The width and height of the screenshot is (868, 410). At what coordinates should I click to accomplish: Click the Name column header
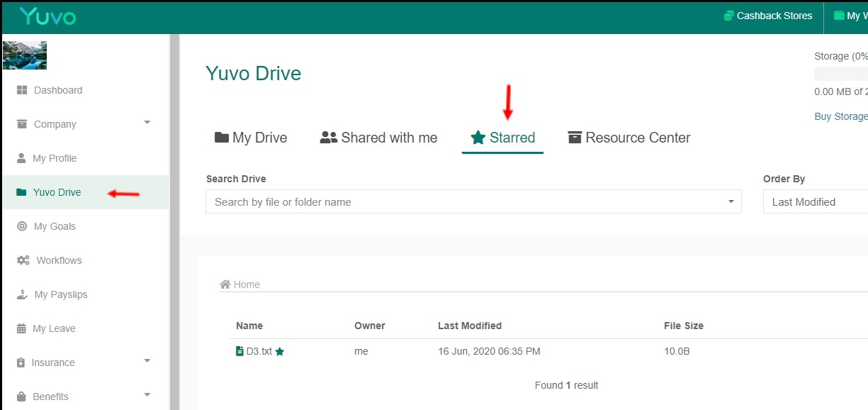coord(249,326)
